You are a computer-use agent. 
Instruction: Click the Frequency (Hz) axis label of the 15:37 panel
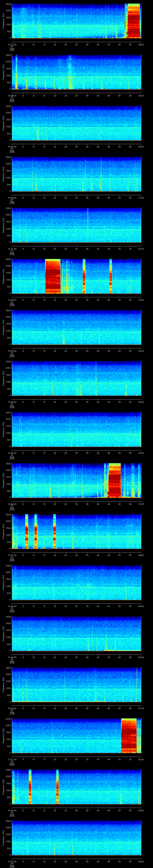[3, 21]
